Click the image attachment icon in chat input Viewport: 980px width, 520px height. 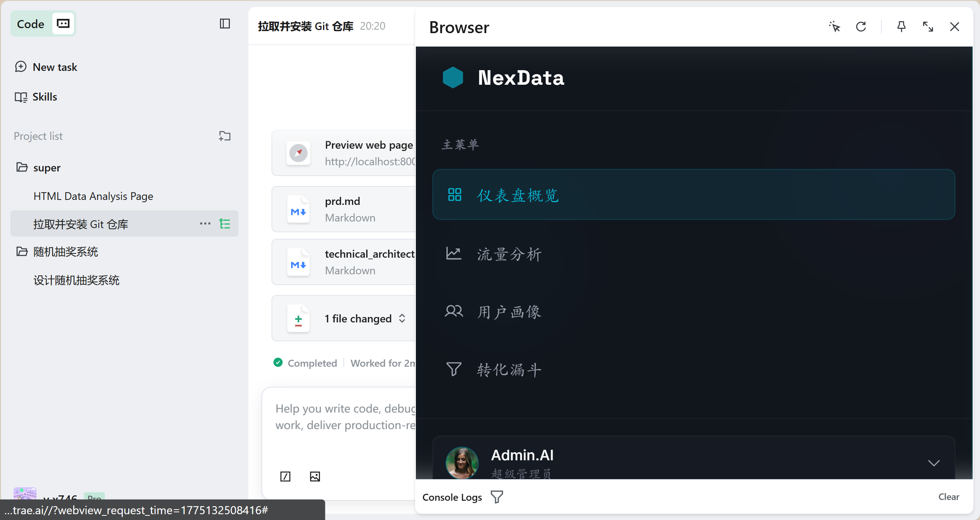pos(315,476)
